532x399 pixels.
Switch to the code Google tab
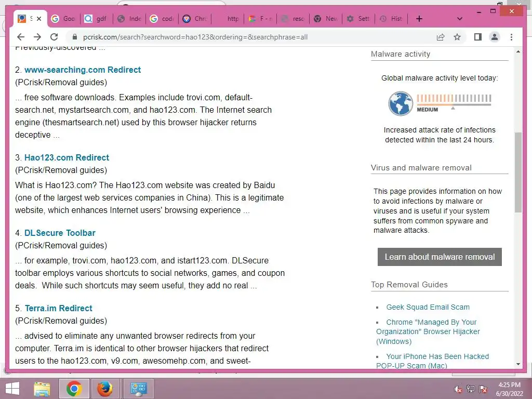point(162,19)
